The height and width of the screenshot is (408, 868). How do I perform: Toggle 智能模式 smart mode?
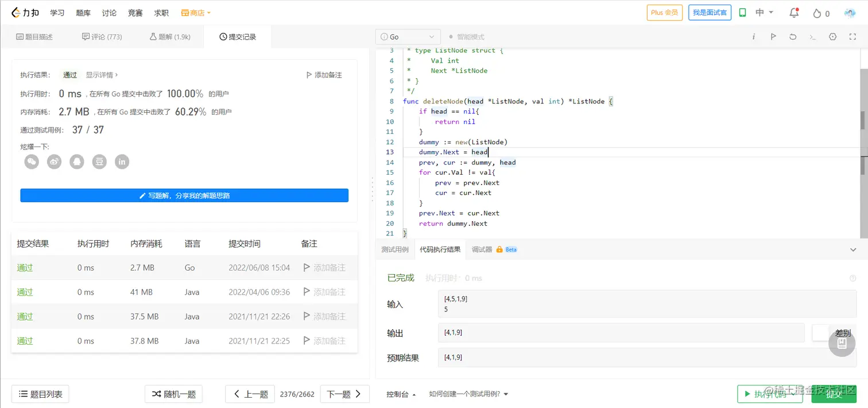click(467, 37)
